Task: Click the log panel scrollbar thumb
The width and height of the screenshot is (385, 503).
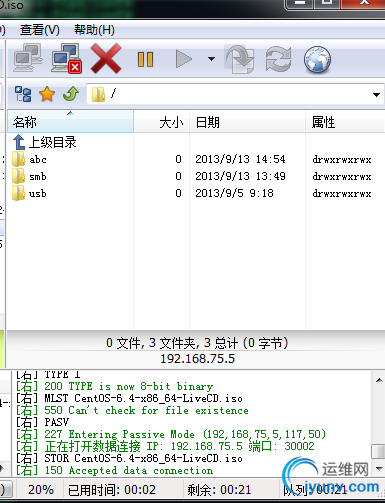Action: (x=379, y=451)
